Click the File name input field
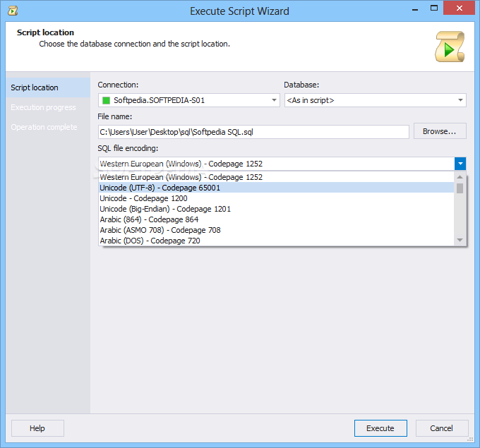This screenshot has width=480, height=448. tap(253, 132)
